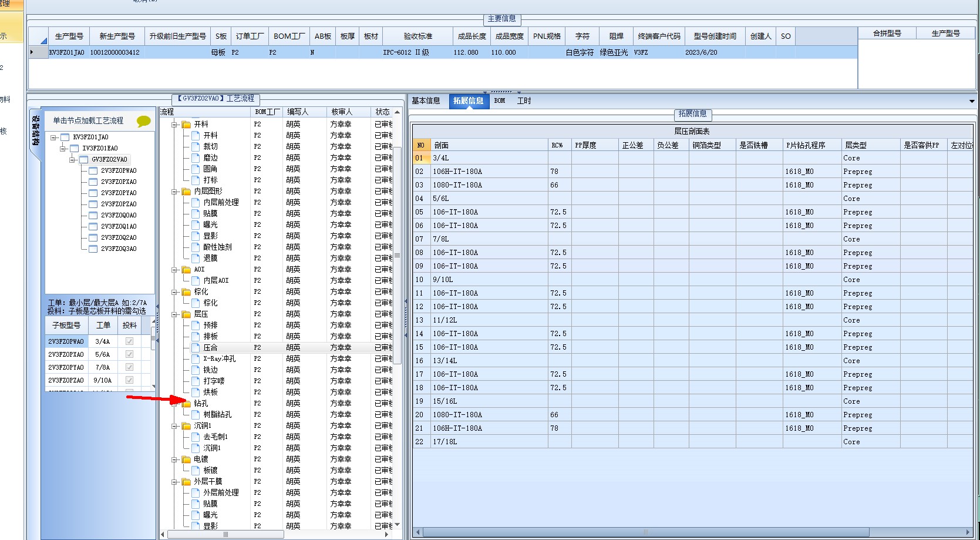
Task: Collapse the 沉铜1 process group
Action: pos(174,426)
